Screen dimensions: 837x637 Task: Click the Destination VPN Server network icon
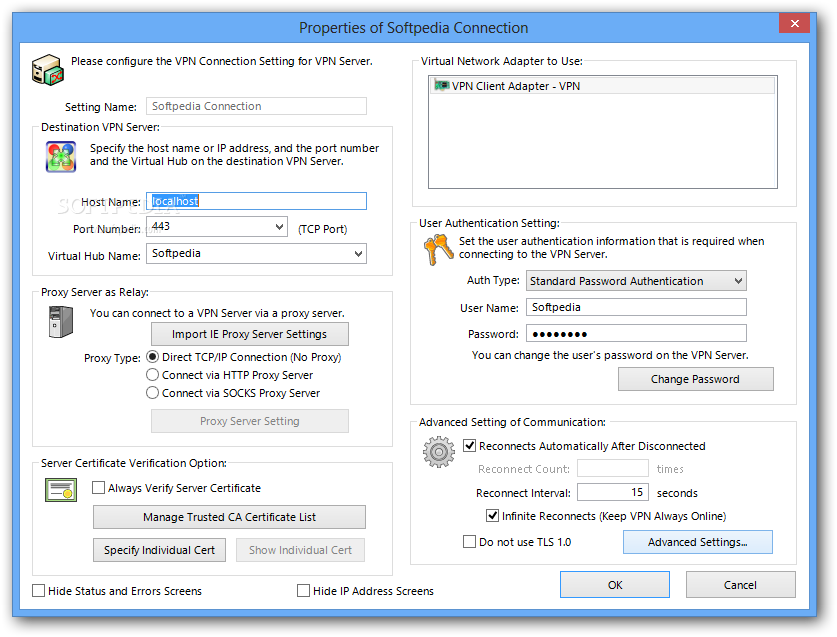(61, 157)
